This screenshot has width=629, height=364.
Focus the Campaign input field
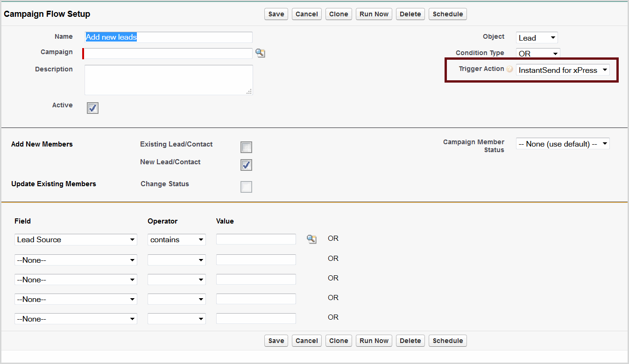168,53
